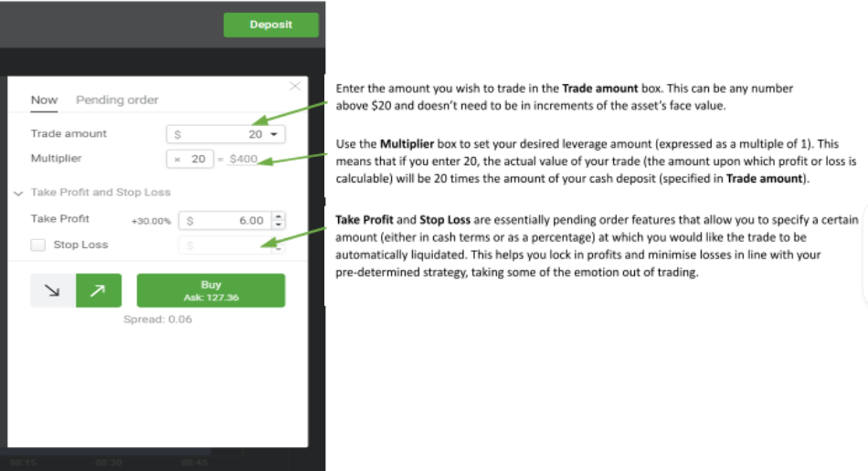
Task: Select the sell down-arrow direction icon
Action: [53, 291]
